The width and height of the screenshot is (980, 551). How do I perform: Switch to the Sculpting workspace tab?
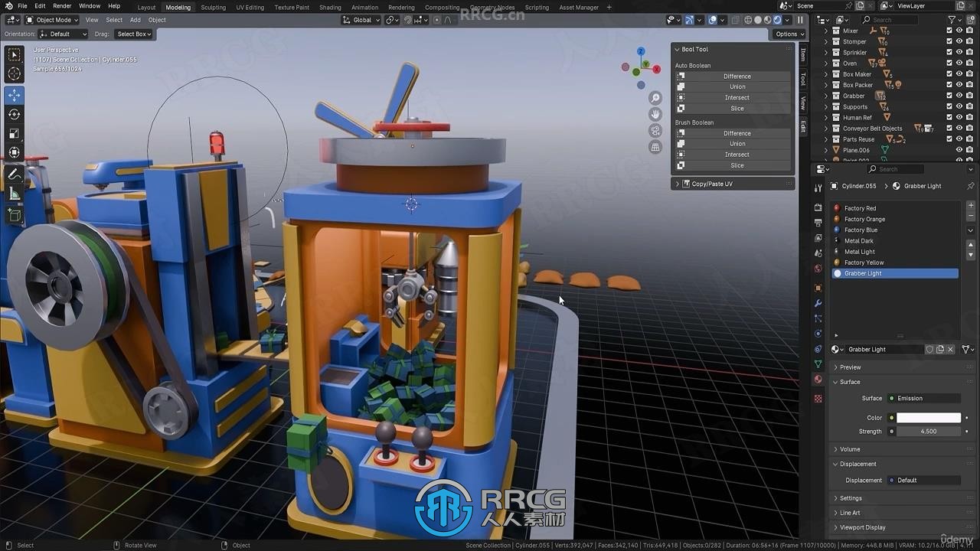213,7
